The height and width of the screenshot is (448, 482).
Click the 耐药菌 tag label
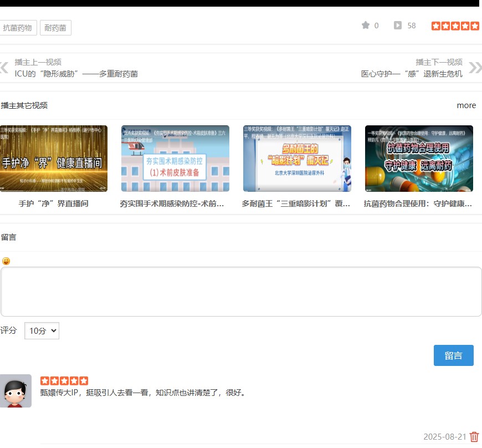click(55, 27)
